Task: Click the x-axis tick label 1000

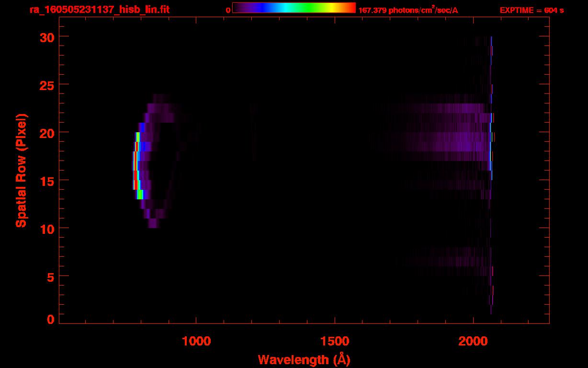Action: [x=196, y=341]
